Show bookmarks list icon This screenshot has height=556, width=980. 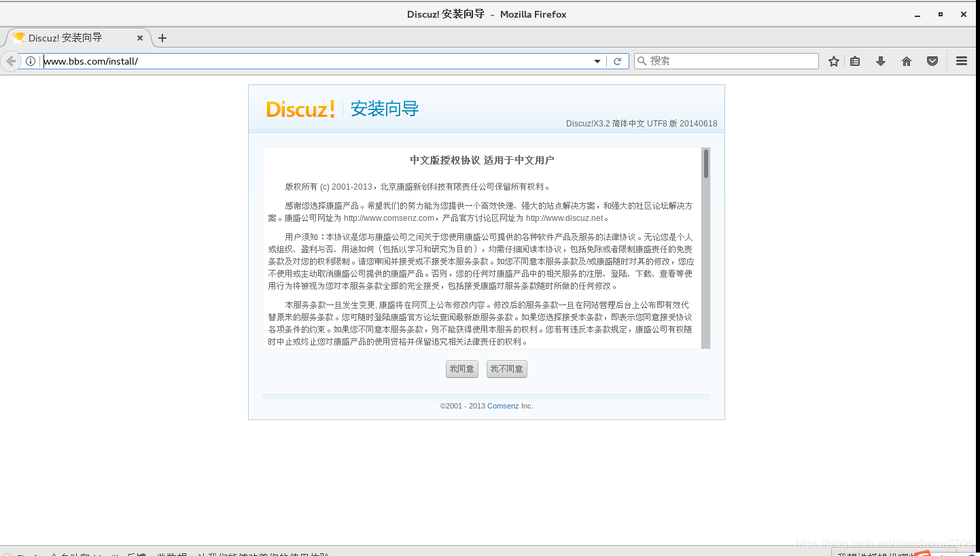tap(855, 61)
